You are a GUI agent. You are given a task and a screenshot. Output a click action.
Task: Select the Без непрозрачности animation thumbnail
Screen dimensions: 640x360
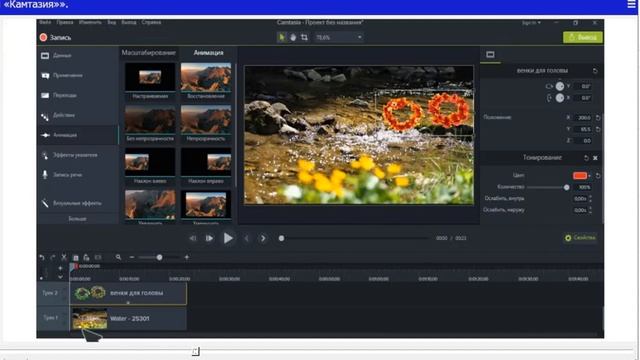point(150,120)
